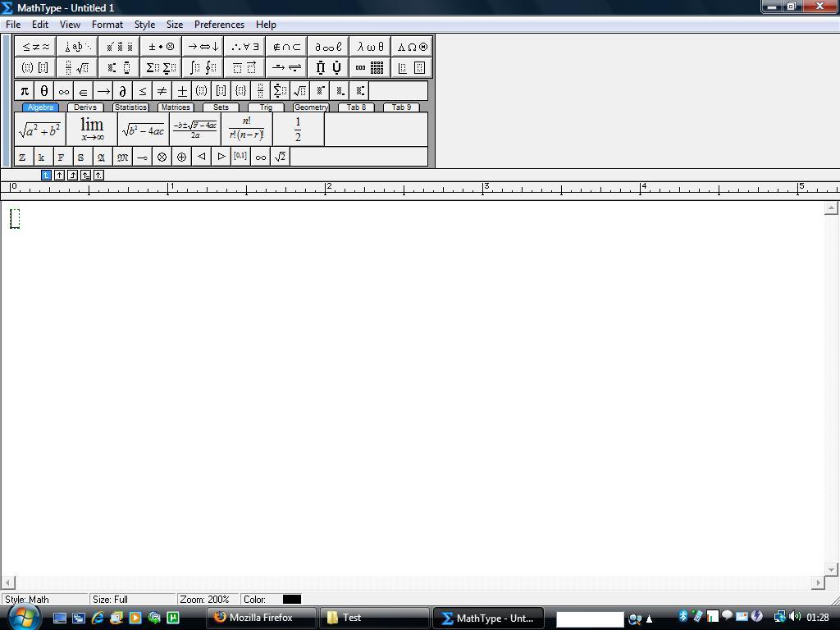Insert less-than-or-equal symbol from small bar
This screenshot has width=840, height=630.
pos(143,90)
